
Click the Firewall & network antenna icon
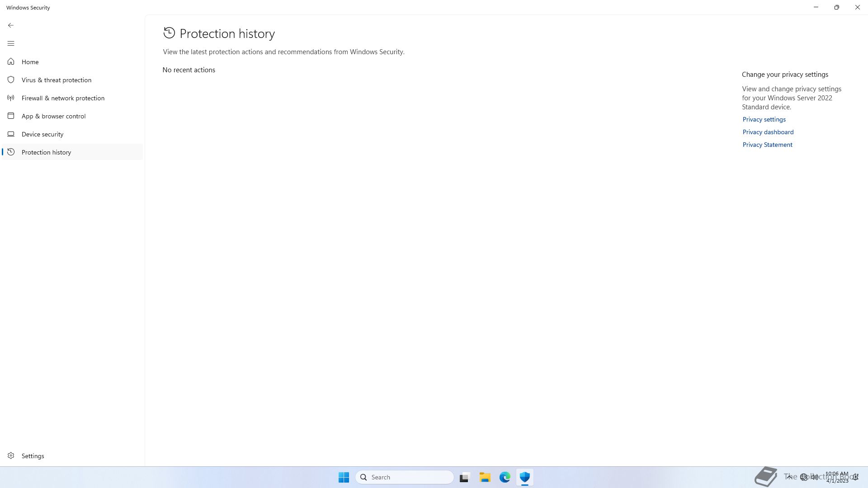tap(11, 98)
